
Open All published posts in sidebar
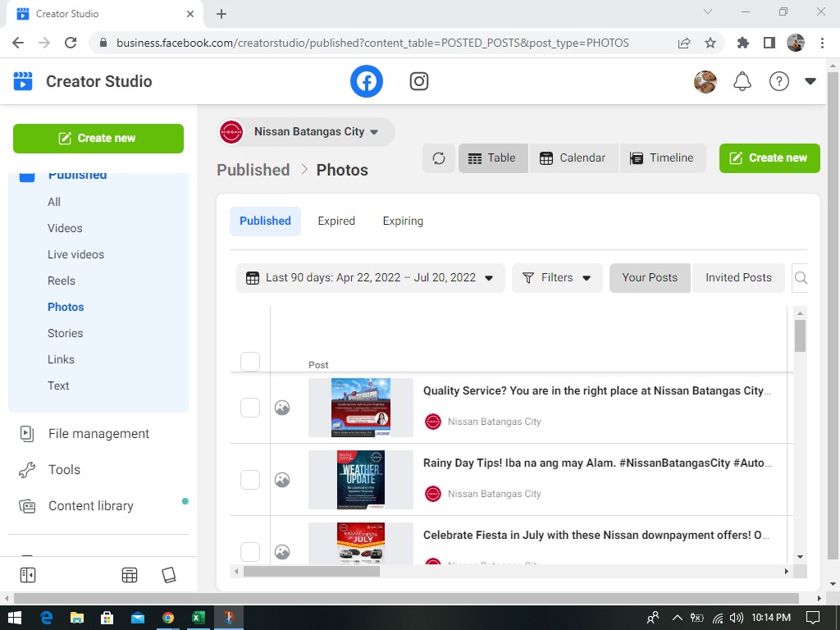pyautogui.click(x=54, y=202)
